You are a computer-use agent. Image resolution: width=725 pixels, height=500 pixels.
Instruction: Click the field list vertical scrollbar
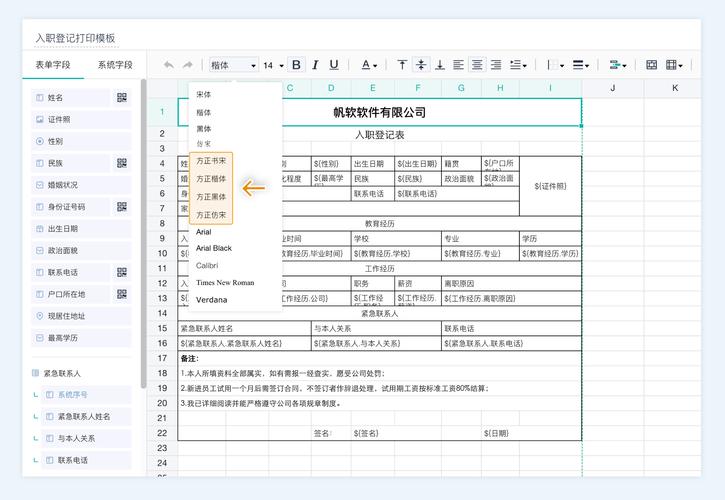point(143,234)
